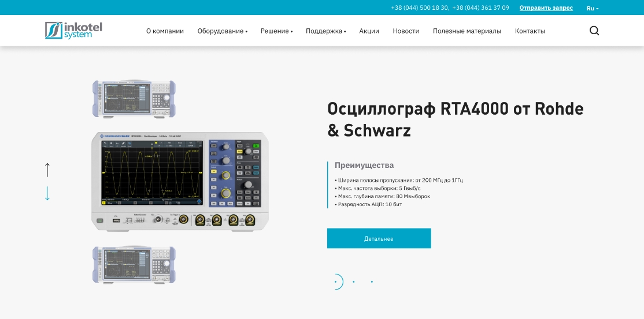Expand the Оборудование menu
Viewport: 644px width, 319px height.
click(222, 31)
